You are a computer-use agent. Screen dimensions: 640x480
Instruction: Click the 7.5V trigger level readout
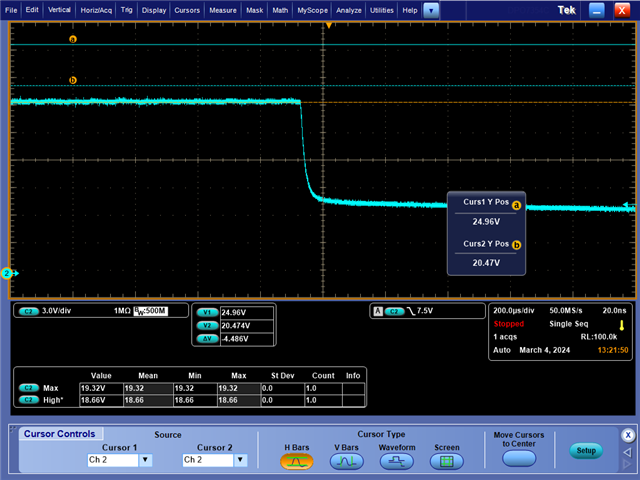425,311
